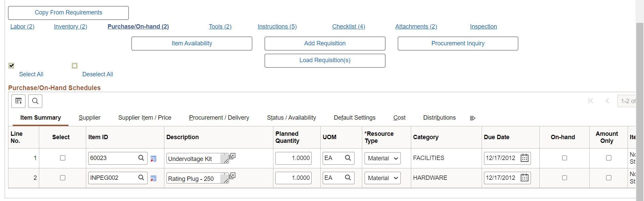The height and width of the screenshot is (201, 644).
Task: Open the Tools (2) link
Action: (x=220, y=27)
